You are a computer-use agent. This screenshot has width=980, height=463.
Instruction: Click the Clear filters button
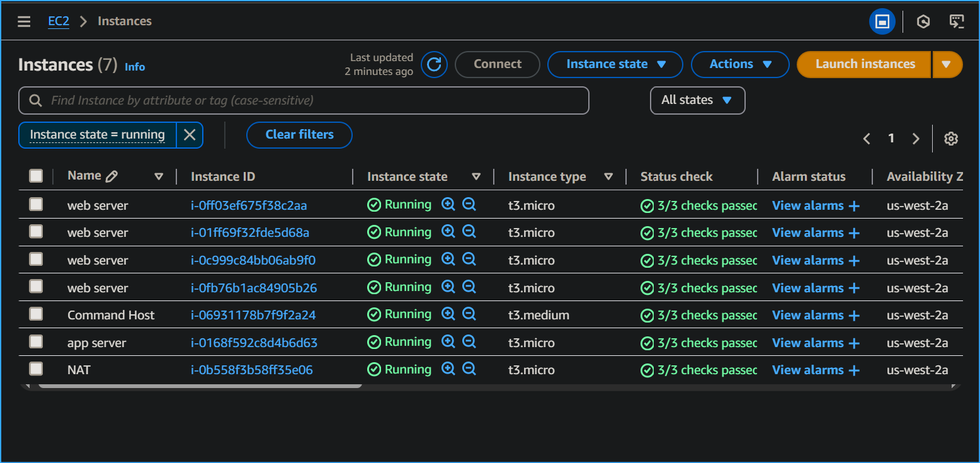point(299,135)
